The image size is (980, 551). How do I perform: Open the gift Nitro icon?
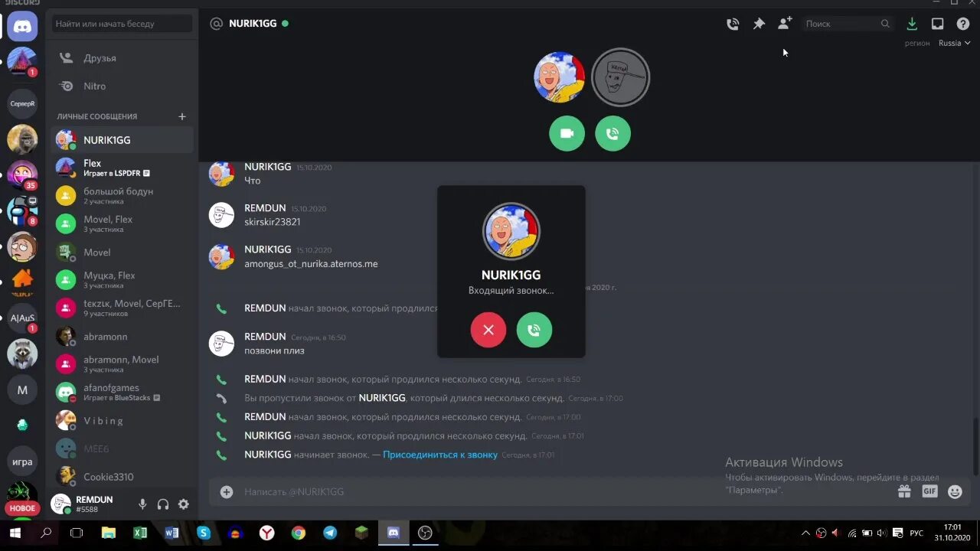tap(904, 491)
